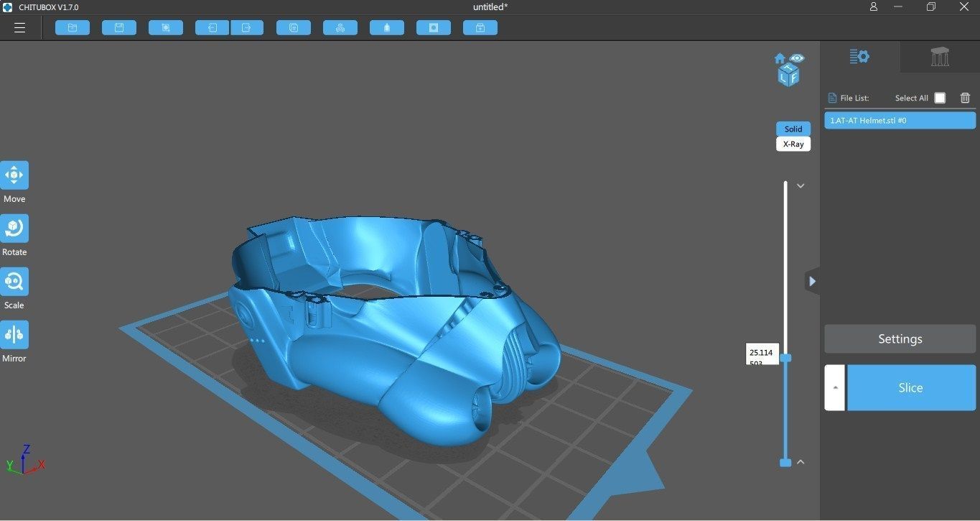Open the user account icon
The height and width of the screenshot is (521, 980).
coord(873,6)
